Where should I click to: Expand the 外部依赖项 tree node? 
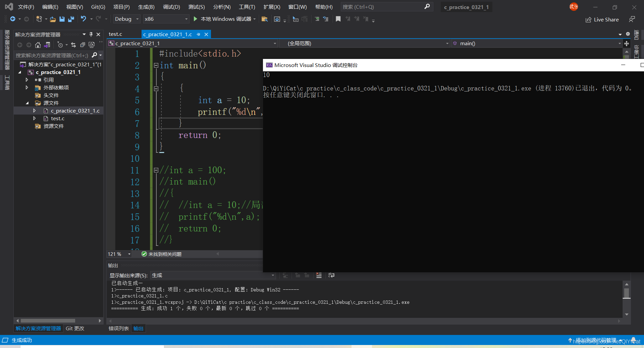27,87
